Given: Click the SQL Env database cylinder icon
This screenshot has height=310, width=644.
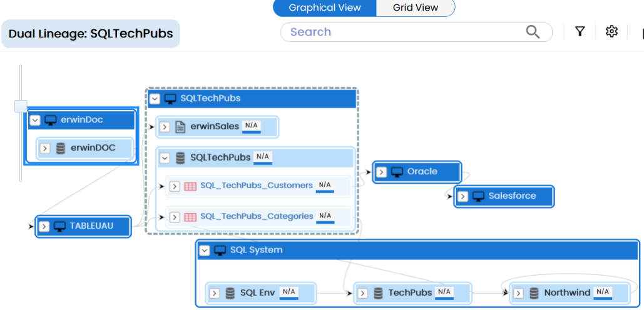Looking at the screenshot, I should (230, 294).
